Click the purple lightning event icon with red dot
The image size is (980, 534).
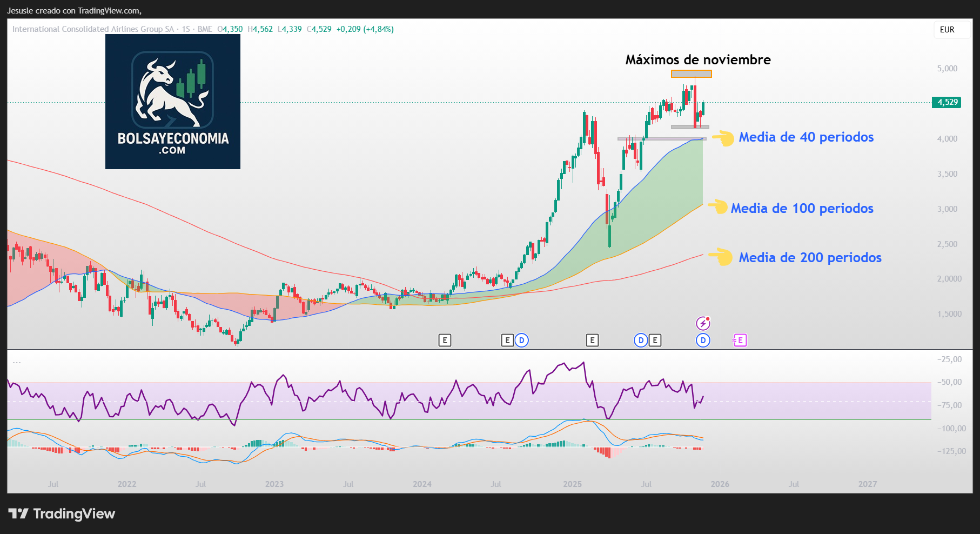pos(702,323)
